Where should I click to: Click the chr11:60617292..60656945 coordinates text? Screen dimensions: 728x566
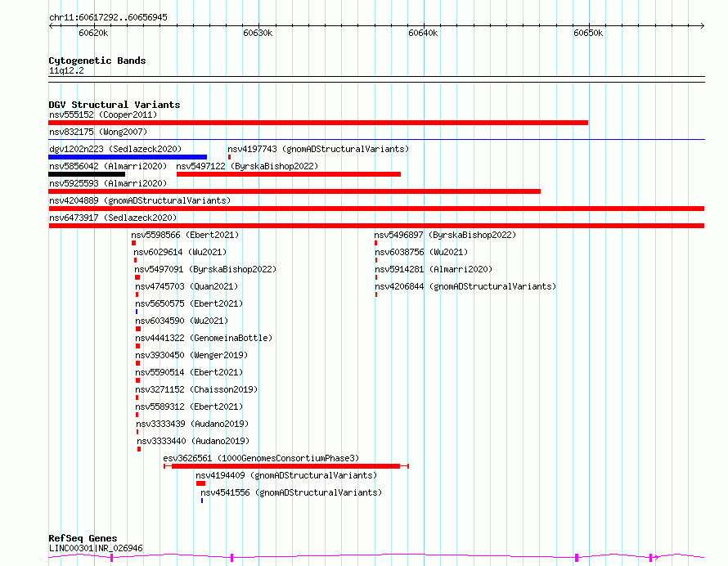coord(108,18)
